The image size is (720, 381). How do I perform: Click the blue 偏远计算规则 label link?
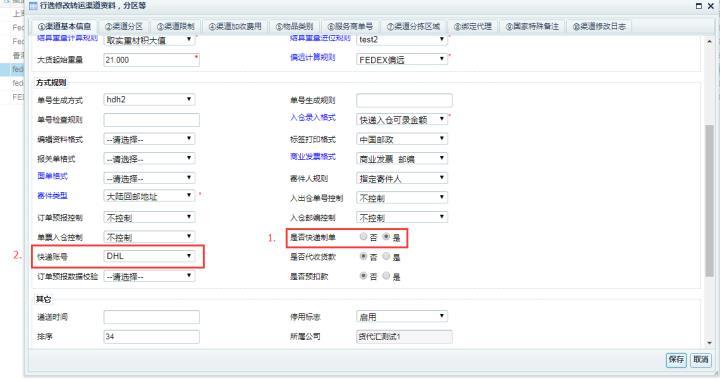point(313,57)
